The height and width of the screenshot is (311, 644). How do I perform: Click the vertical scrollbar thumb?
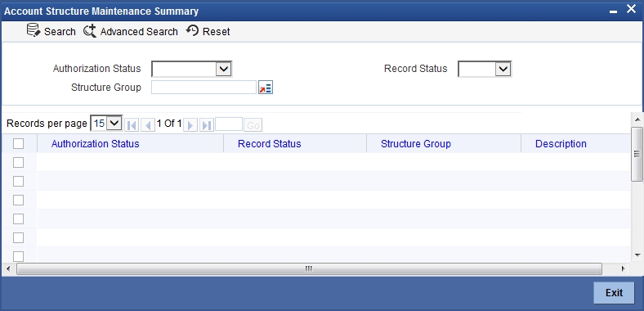pyautogui.click(x=637, y=154)
